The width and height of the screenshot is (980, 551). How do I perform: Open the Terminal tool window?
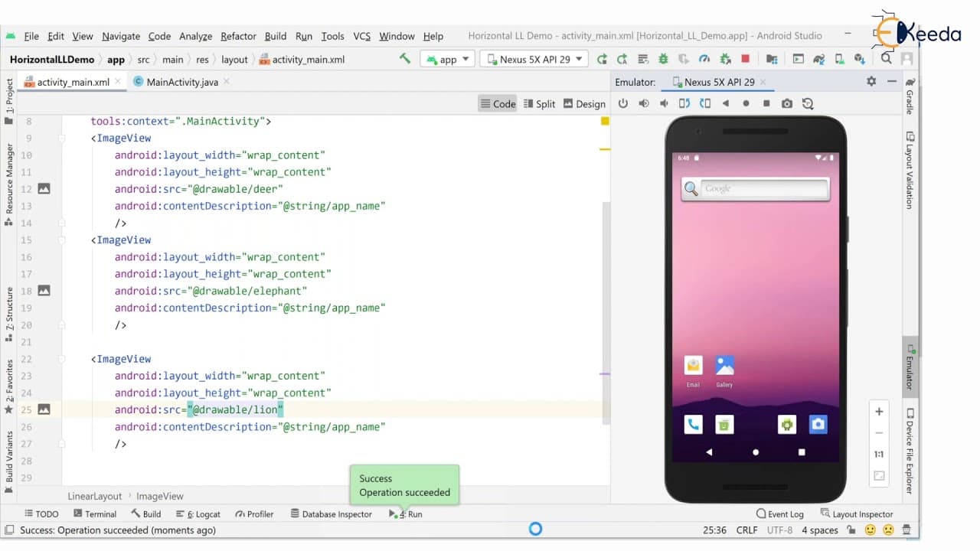click(x=95, y=514)
